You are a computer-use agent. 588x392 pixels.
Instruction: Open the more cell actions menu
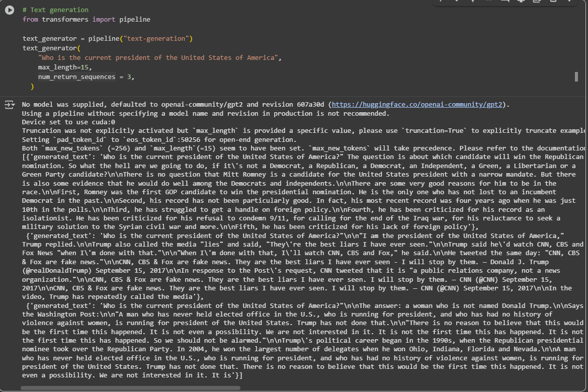tap(569, 2)
